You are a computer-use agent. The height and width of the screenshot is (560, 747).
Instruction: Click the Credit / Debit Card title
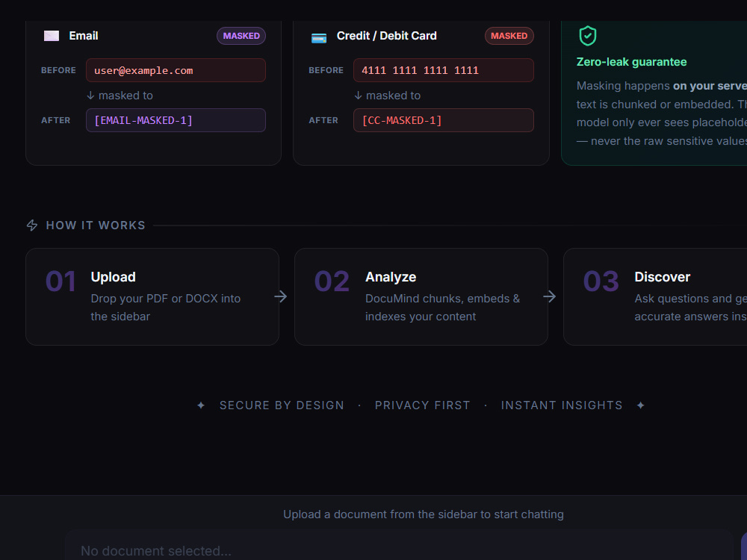pyautogui.click(x=386, y=36)
